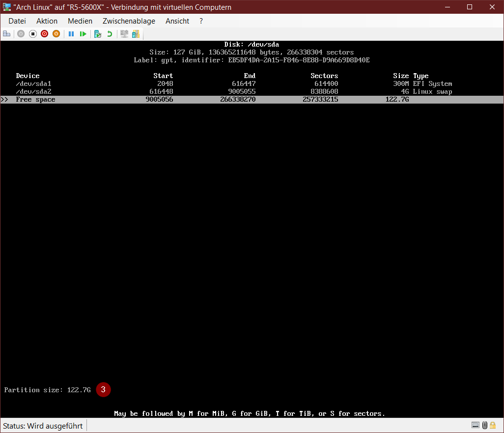Revert the VM with the green arrow icon
Viewport: 504px width, 433px height.
[110, 34]
